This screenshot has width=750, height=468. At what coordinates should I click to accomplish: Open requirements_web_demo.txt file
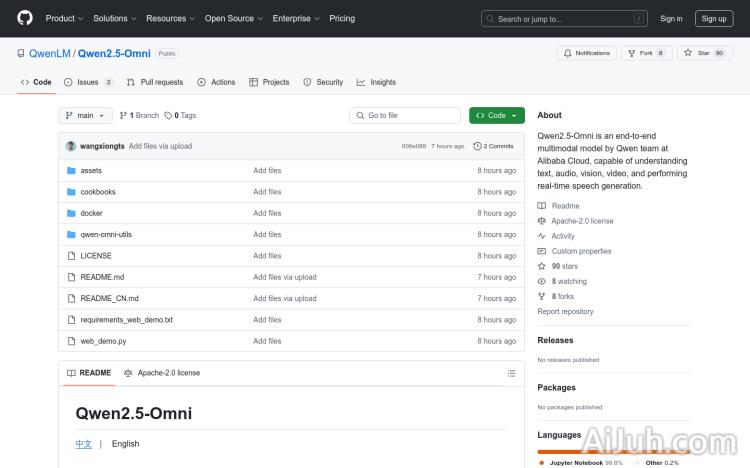click(x=126, y=320)
